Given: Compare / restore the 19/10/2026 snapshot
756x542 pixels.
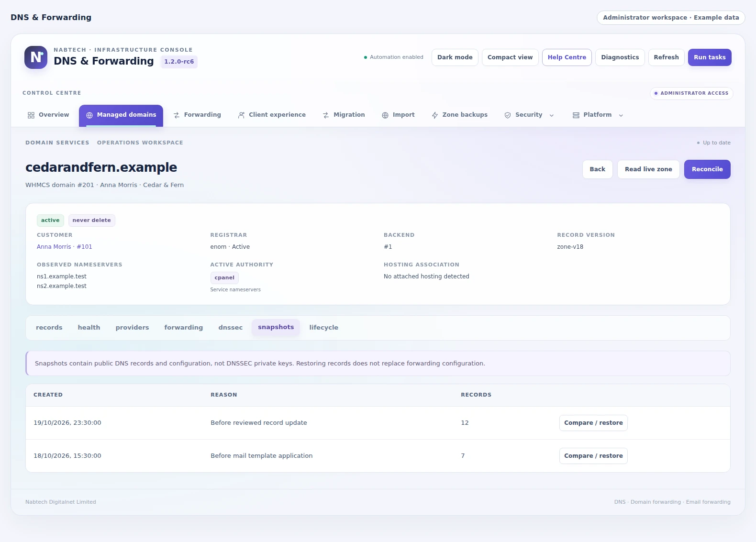Looking at the screenshot, I should (593, 423).
